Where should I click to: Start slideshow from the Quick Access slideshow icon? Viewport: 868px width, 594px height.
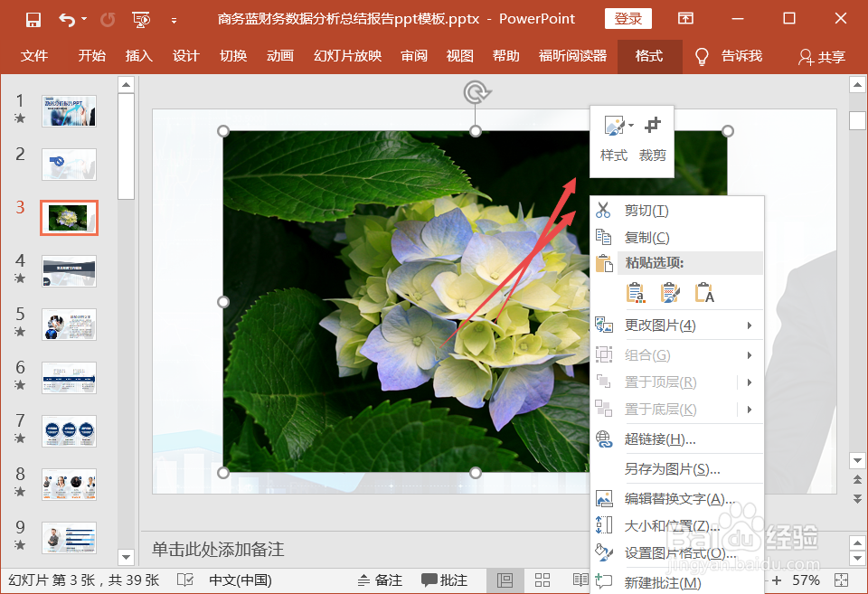pos(140,18)
